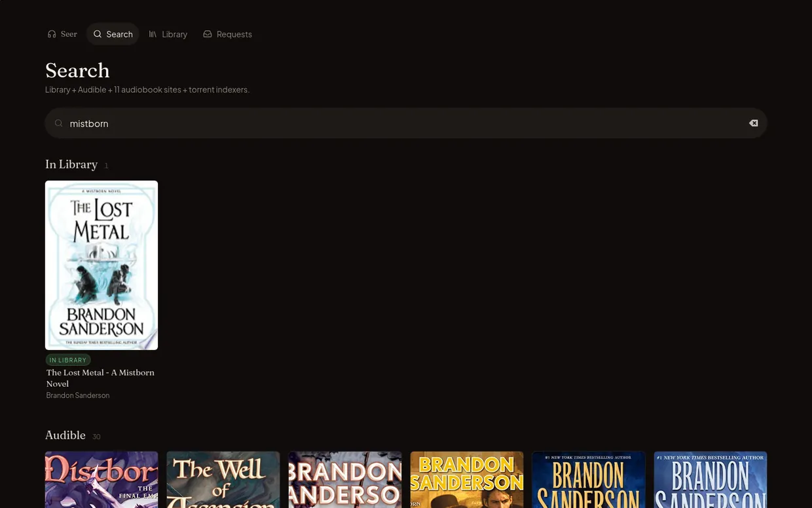Open The Lost Metal cover thumbnail

tap(101, 265)
